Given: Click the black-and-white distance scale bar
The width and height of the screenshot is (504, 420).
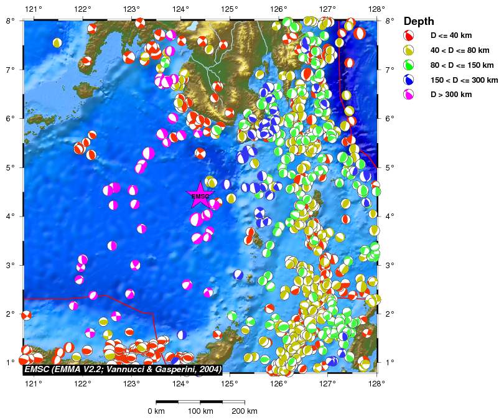Looking at the screenshot, I should click(199, 402).
